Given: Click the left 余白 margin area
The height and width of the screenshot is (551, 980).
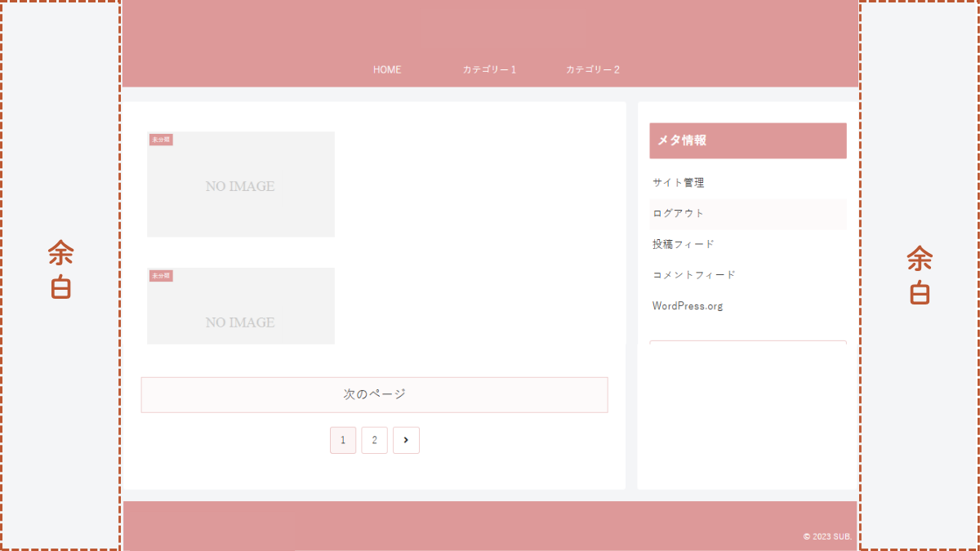Looking at the screenshot, I should (x=60, y=271).
